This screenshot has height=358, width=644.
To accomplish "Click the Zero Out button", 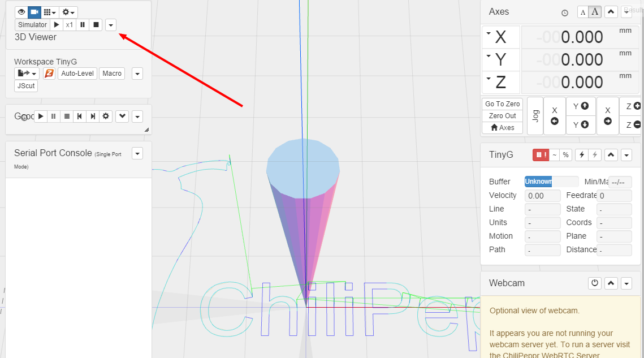I will click(502, 116).
